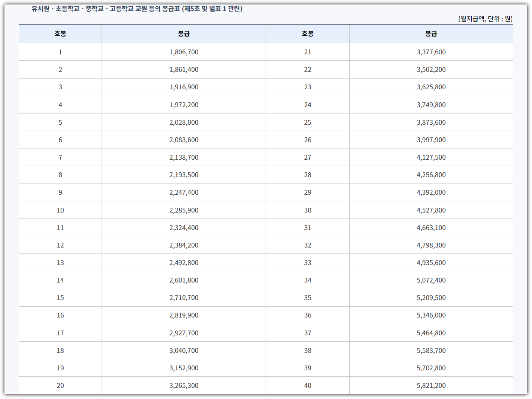The height and width of the screenshot is (399, 532).
Task: Pick the cell reading 4,663,100
Action: pos(431,228)
